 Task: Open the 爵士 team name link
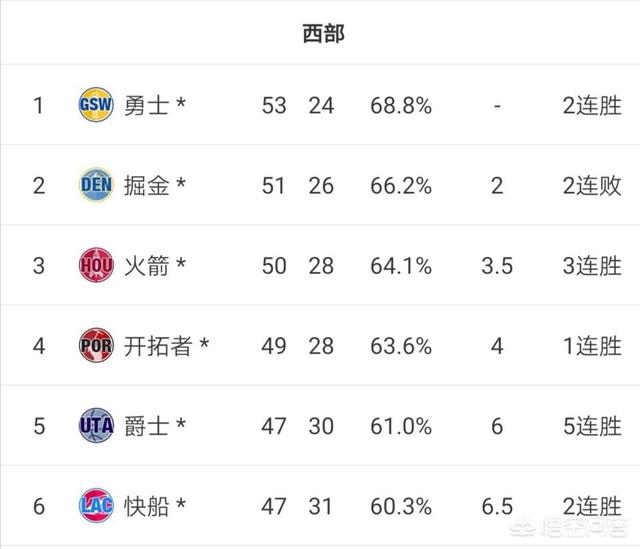pos(147,426)
